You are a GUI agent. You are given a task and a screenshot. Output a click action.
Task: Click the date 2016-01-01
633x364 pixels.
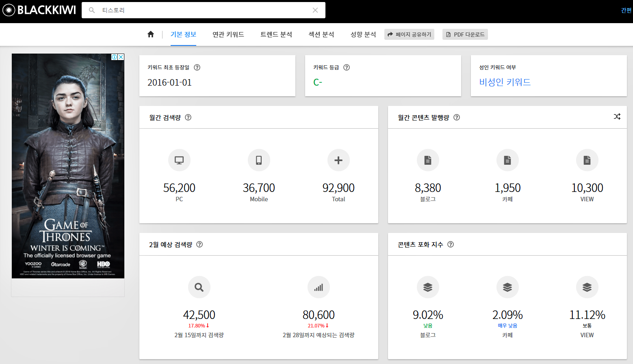tap(169, 82)
